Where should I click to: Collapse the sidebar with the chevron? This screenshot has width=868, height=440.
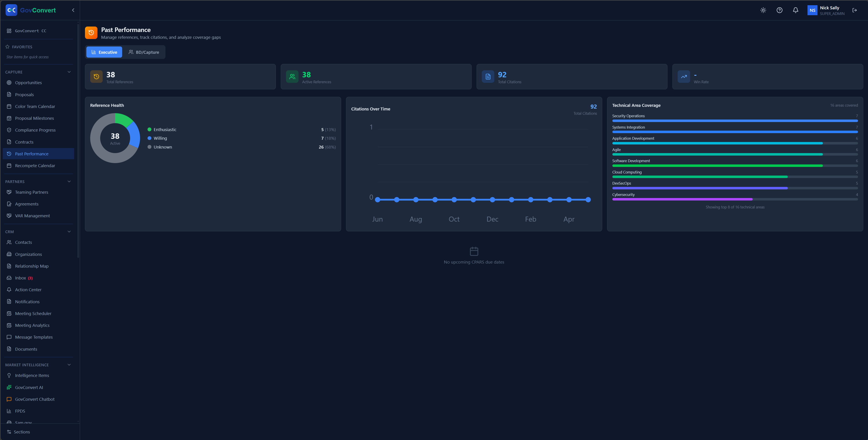click(73, 10)
